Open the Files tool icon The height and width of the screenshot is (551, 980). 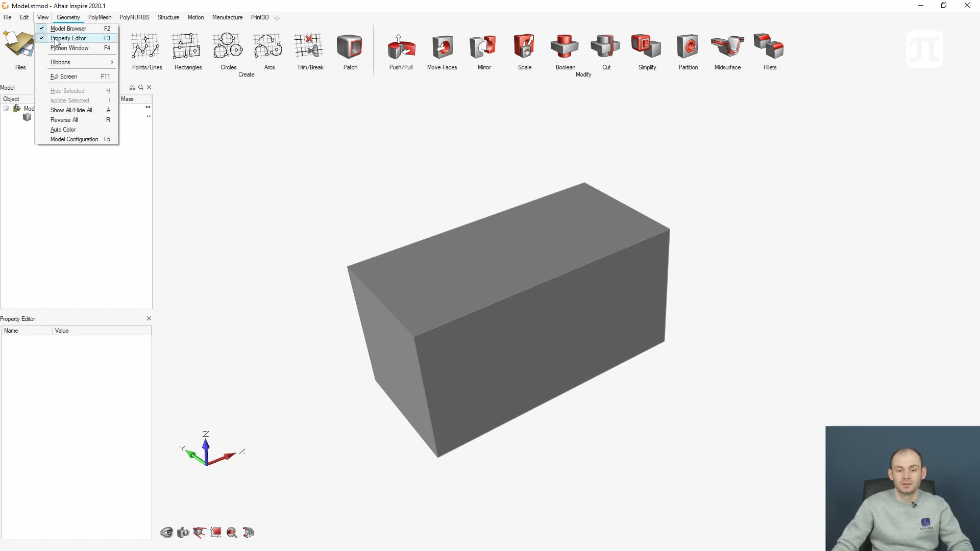click(x=18, y=45)
